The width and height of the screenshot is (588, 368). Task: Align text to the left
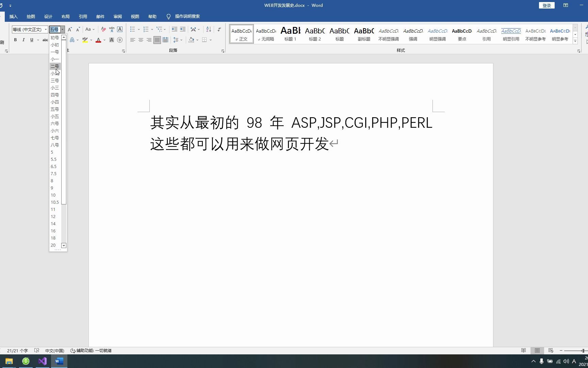(133, 40)
